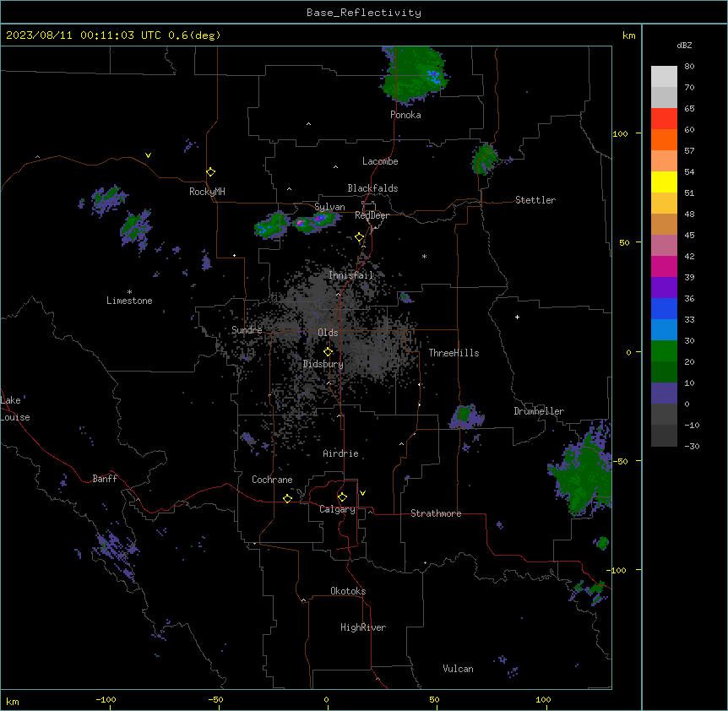
Task: Click the 100 tick on right vertical axis
Action: point(620,133)
